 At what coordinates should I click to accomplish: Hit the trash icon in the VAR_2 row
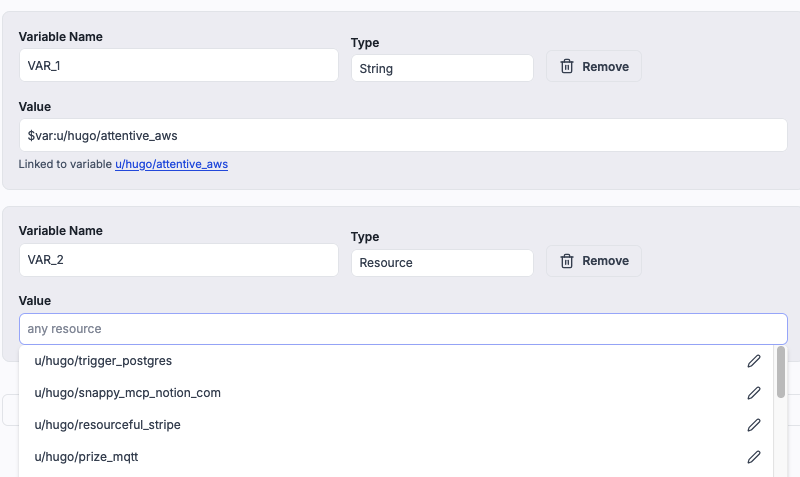[567, 261]
